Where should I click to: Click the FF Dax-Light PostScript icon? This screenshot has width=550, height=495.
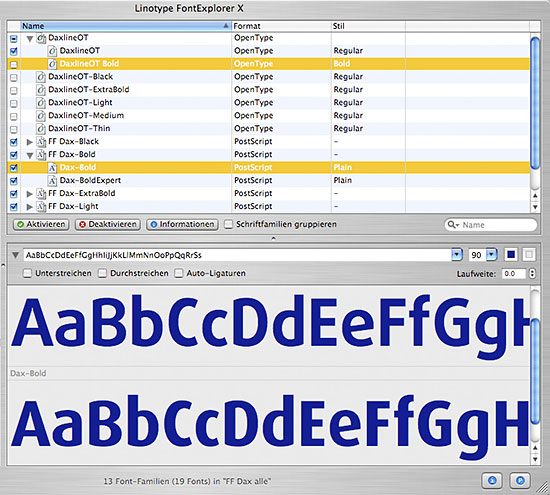pos(41,207)
